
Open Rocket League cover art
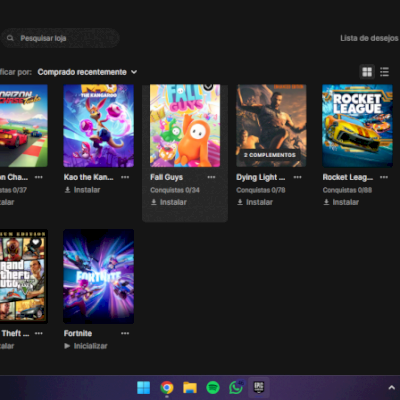click(358, 126)
